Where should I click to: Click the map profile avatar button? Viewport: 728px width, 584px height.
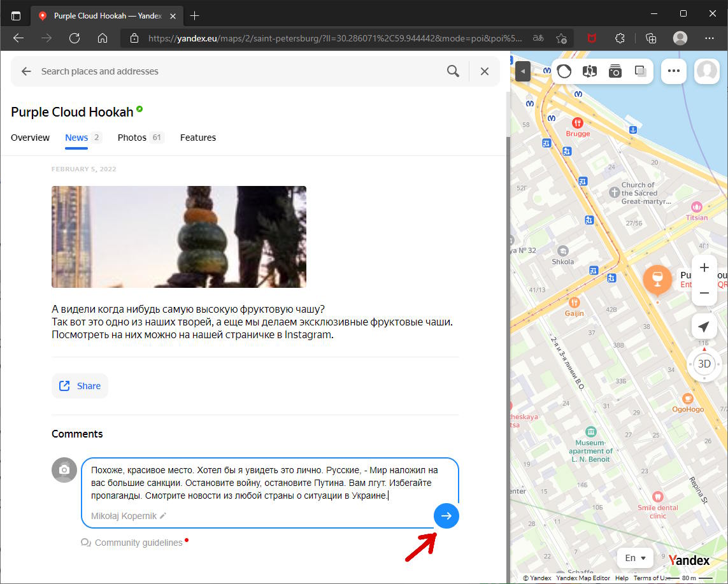point(706,71)
